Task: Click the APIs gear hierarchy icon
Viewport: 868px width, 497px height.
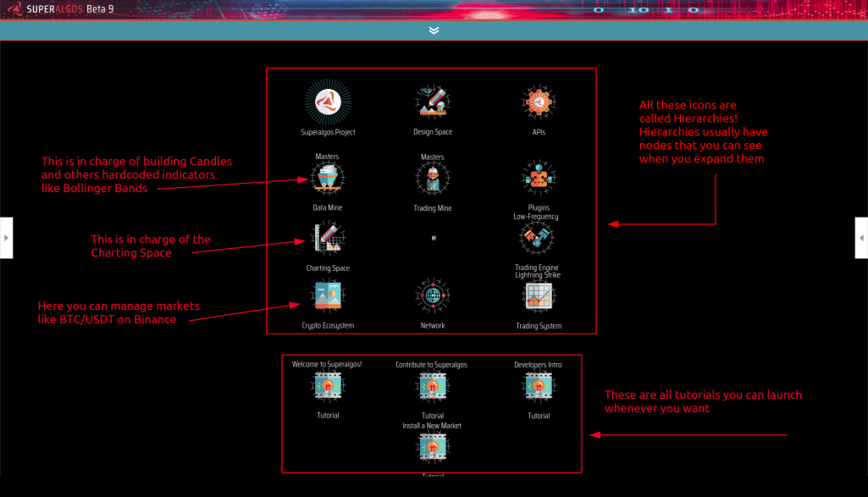Action: tap(538, 102)
